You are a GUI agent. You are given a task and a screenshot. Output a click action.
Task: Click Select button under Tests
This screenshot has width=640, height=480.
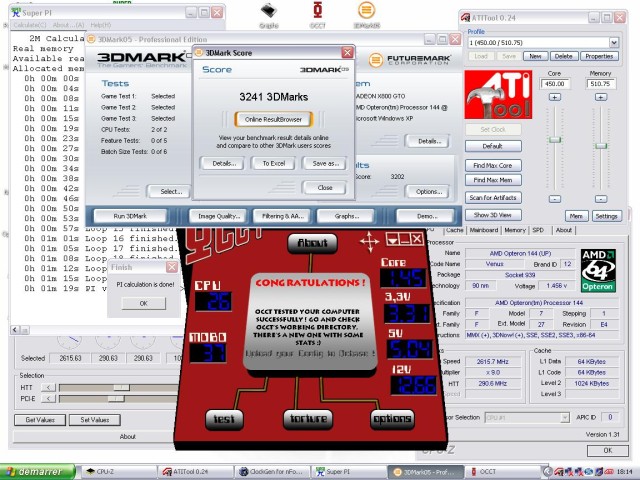171,191
